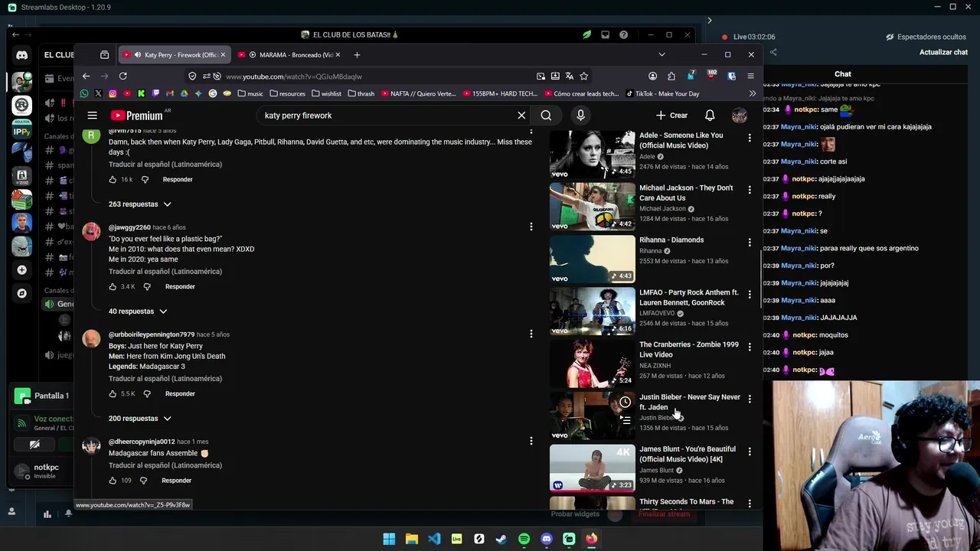Image resolution: width=980 pixels, height=551 pixels.
Task: Reload the YouTube page
Action: [122, 76]
